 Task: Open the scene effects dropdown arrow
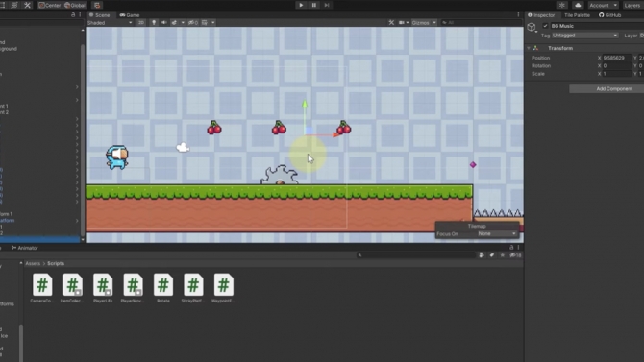click(x=183, y=23)
